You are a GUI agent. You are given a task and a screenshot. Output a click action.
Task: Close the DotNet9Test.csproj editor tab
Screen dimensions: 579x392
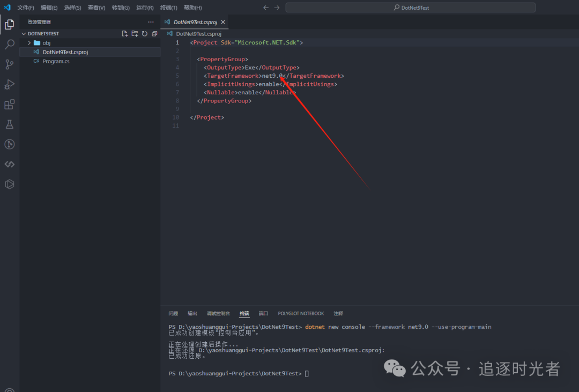tap(223, 22)
